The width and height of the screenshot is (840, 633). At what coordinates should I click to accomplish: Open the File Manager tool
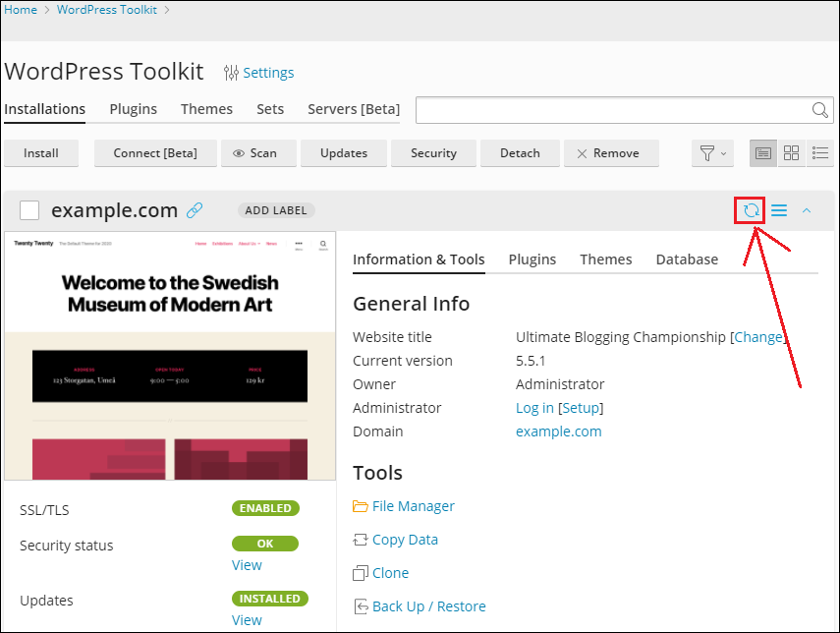point(413,506)
